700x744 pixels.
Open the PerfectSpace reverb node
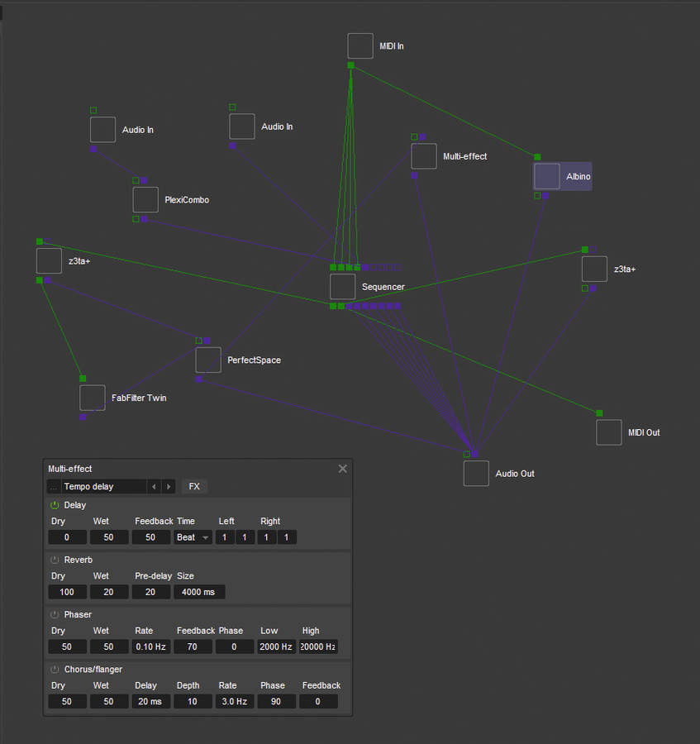tap(208, 360)
